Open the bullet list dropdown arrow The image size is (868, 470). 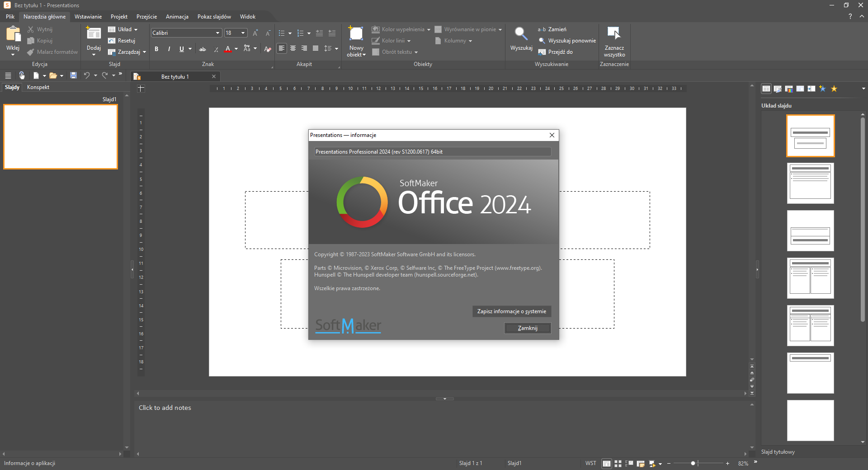pos(290,33)
